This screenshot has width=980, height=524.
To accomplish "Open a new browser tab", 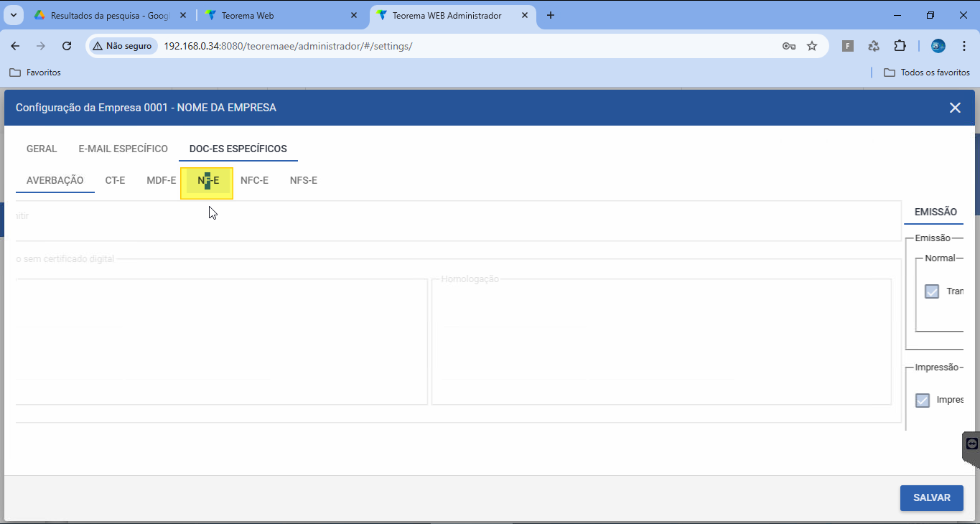I will pyautogui.click(x=551, y=15).
